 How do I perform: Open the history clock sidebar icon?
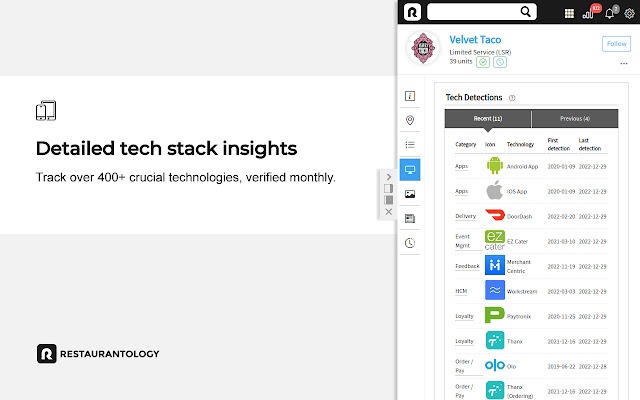(x=410, y=243)
